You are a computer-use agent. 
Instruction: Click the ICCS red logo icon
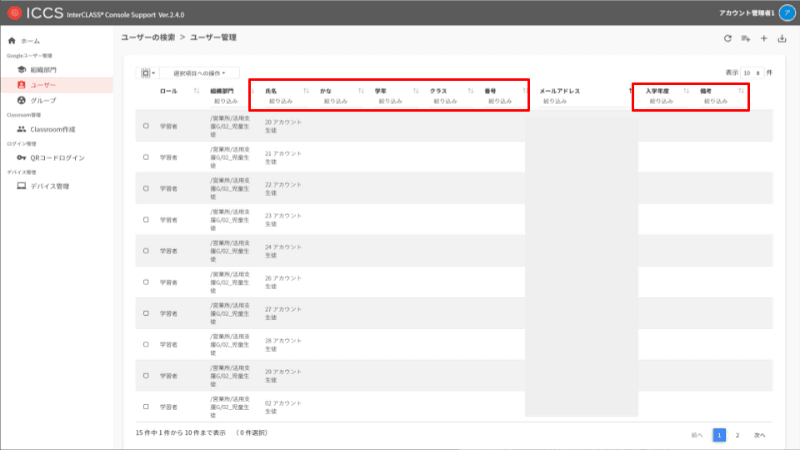[x=14, y=13]
